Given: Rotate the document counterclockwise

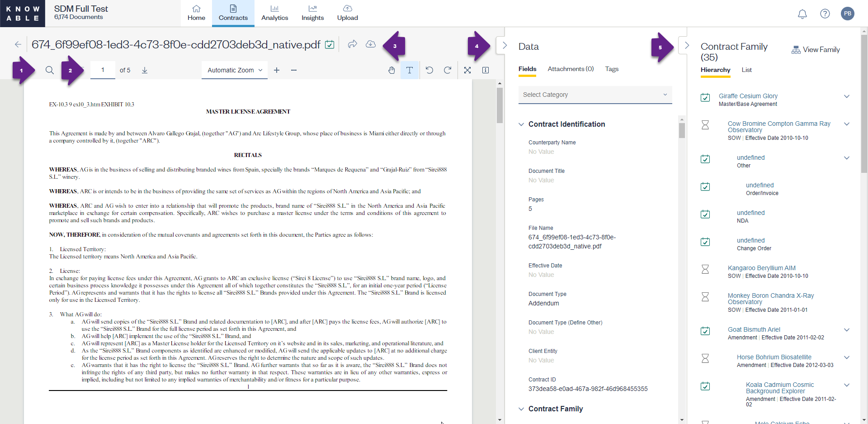Looking at the screenshot, I should pos(429,70).
